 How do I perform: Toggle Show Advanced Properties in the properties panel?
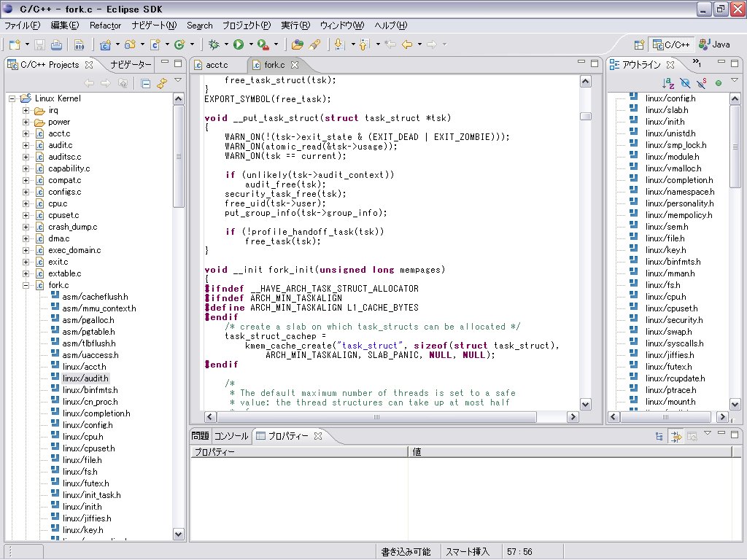tap(676, 436)
